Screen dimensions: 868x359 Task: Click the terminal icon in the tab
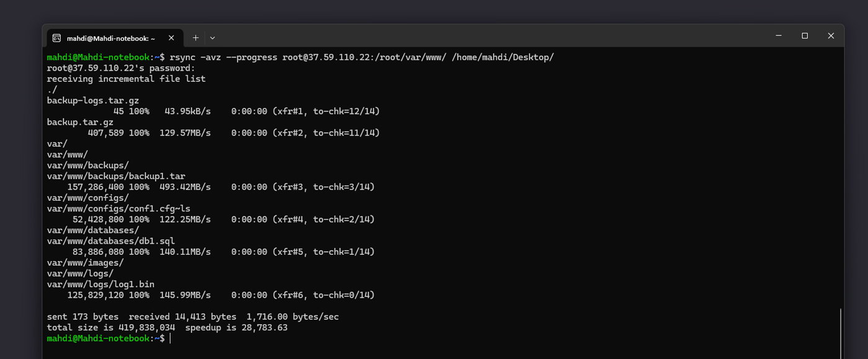click(x=56, y=38)
